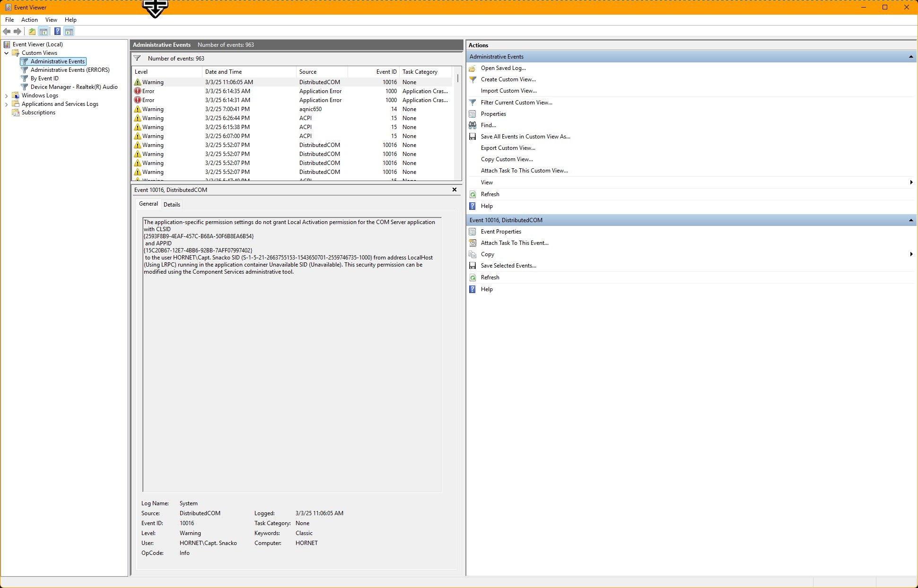The height and width of the screenshot is (588, 918).
Task: Collapse the Event 10016, DistributedCOM actions section
Action: (x=911, y=220)
